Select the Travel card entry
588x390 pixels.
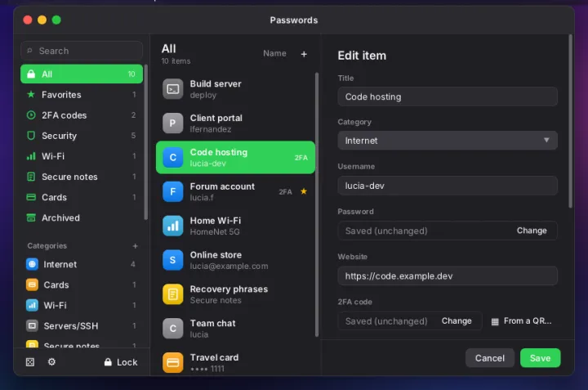point(235,362)
